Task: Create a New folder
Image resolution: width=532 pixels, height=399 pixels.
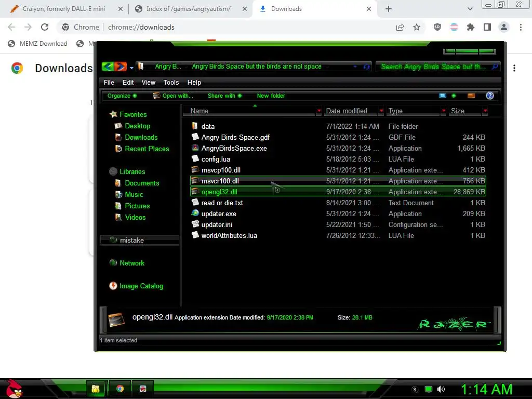Action: [271, 96]
